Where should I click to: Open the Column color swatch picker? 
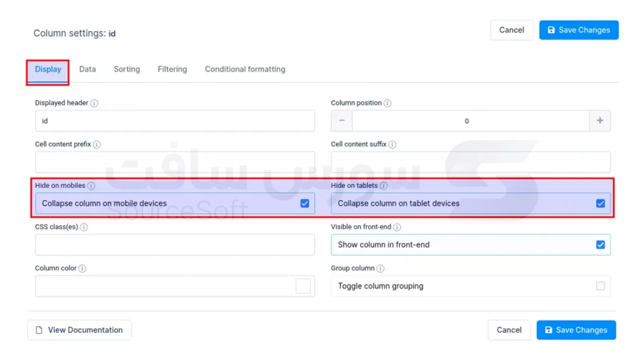coord(303,286)
